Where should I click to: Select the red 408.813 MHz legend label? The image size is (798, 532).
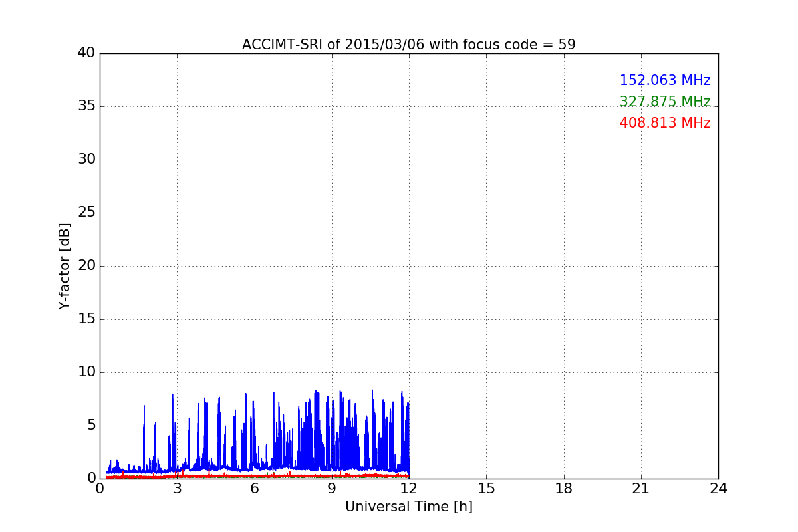click(665, 123)
